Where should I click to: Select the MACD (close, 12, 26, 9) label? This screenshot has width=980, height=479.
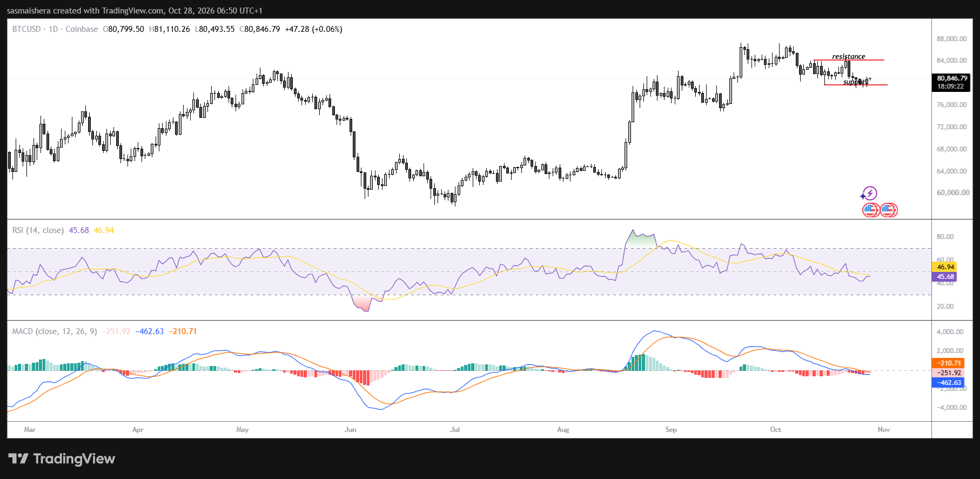(55, 331)
